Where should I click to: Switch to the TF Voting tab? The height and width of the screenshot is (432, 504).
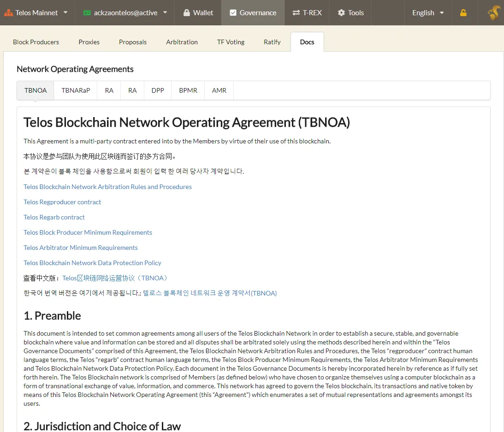click(x=231, y=42)
